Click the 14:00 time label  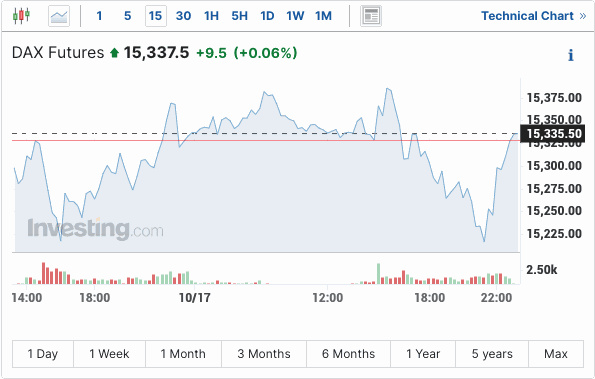pyautogui.click(x=27, y=297)
